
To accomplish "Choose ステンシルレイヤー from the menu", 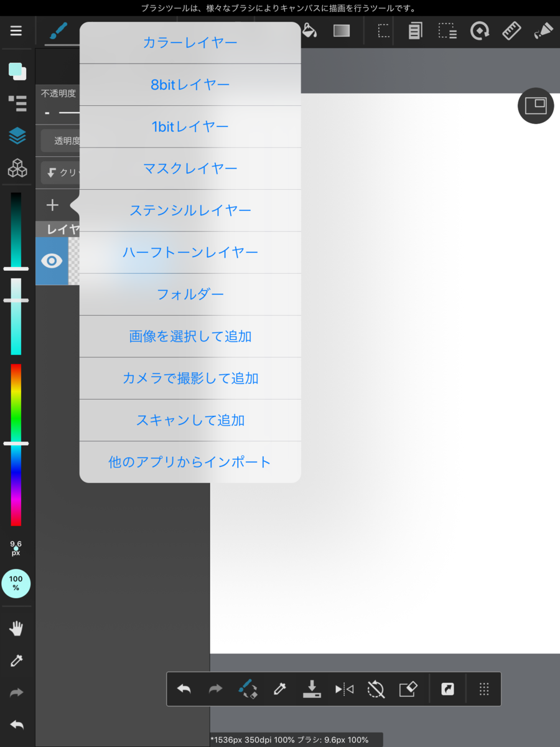I will click(x=190, y=210).
